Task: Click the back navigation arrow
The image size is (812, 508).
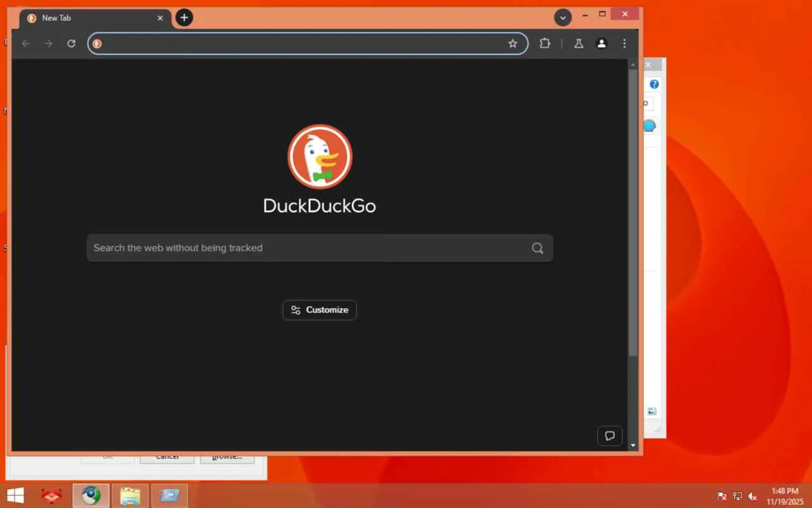Action: [25, 44]
